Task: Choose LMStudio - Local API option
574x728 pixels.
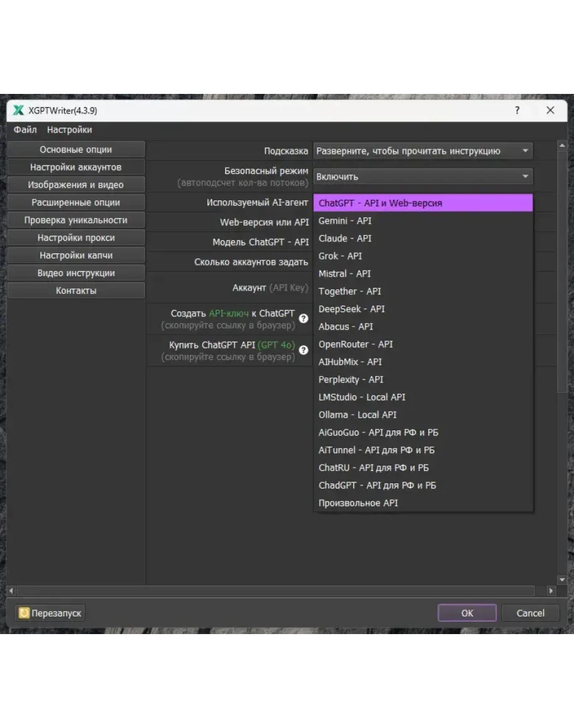Action: [423, 397]
